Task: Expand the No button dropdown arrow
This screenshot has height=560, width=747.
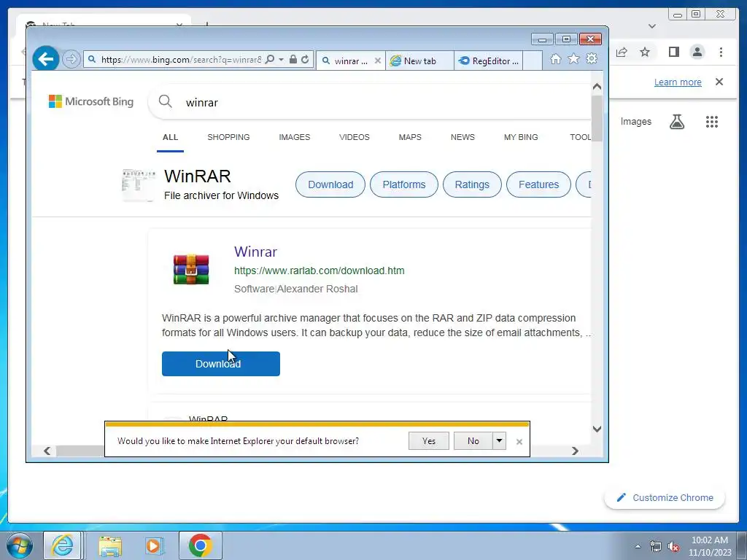Action: [x=499, y=441]
